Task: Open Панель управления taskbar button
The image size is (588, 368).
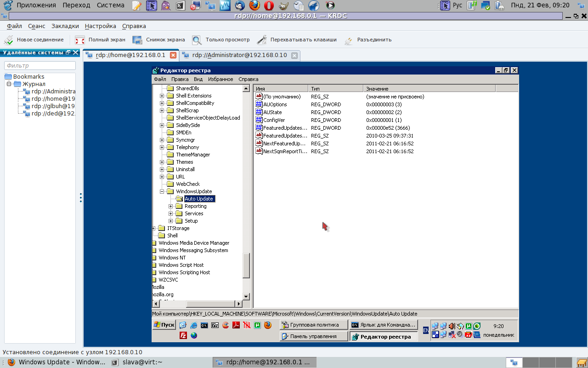Action: coord(313,336)
